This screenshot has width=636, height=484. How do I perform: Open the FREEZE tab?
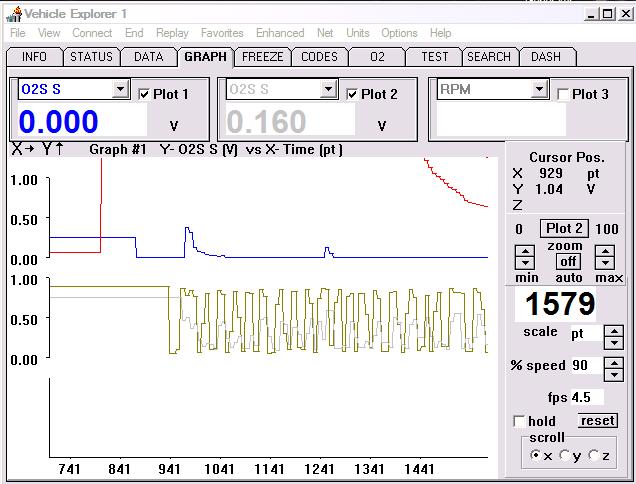pos(263,57)
